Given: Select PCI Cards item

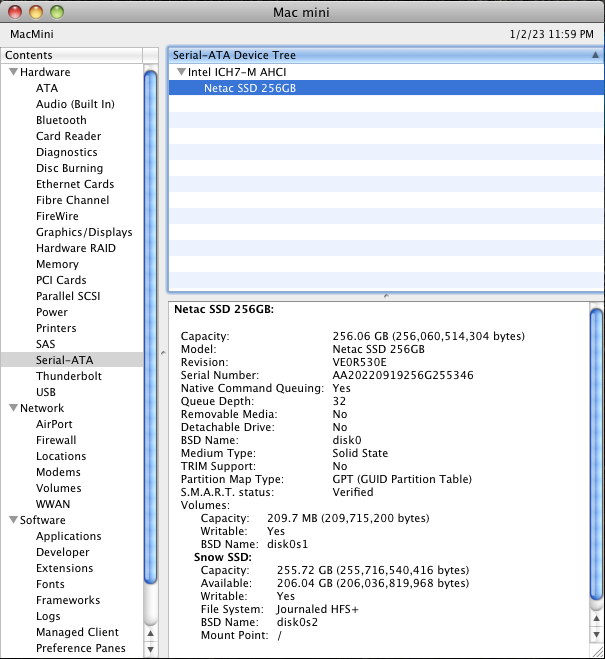Looking at the screenshot, I should tap(61, 280).
